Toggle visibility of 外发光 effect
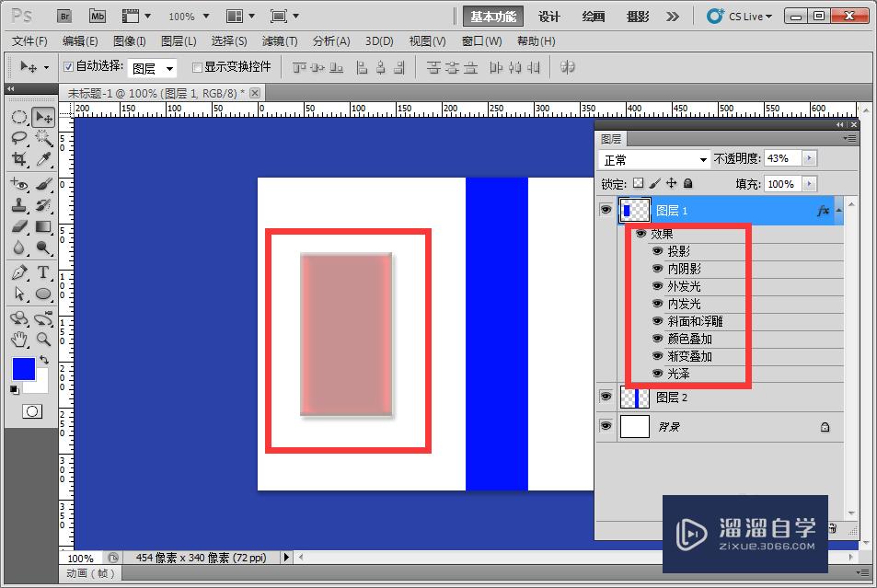This screenshot has width=877, height=588. pos(658,286)
